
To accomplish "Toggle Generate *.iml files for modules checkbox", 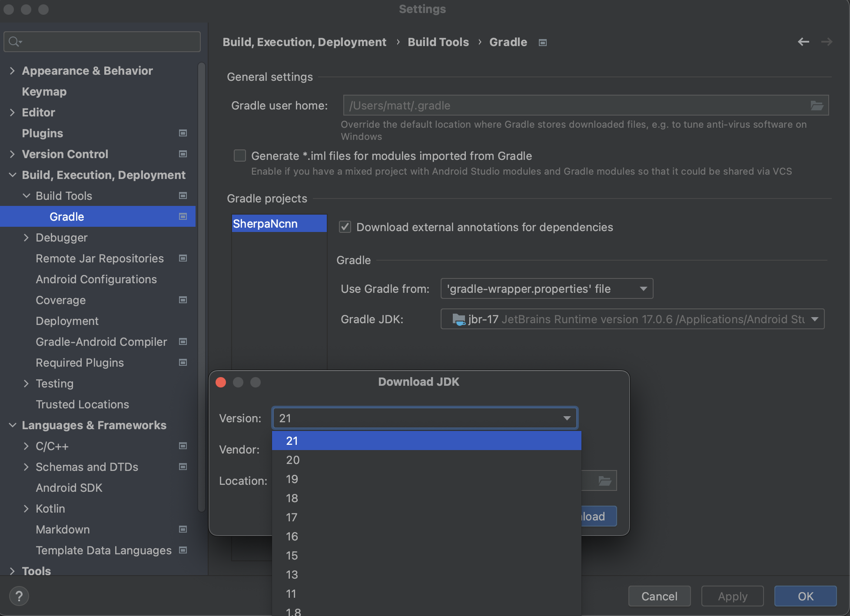I will click(x=239, y=156).
